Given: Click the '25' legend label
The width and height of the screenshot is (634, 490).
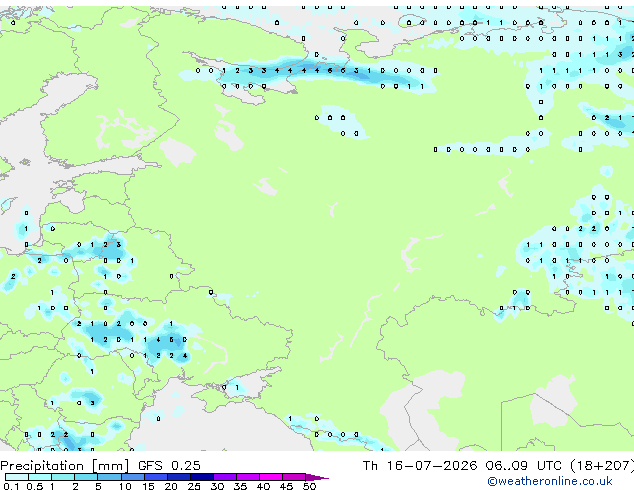Looking at the screenshot, I should pyautogui.click(x=194, y=486).
